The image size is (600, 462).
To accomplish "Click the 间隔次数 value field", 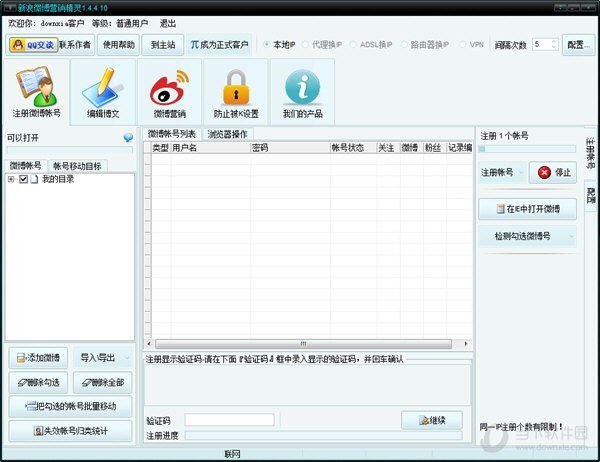I will click(541, 44).
